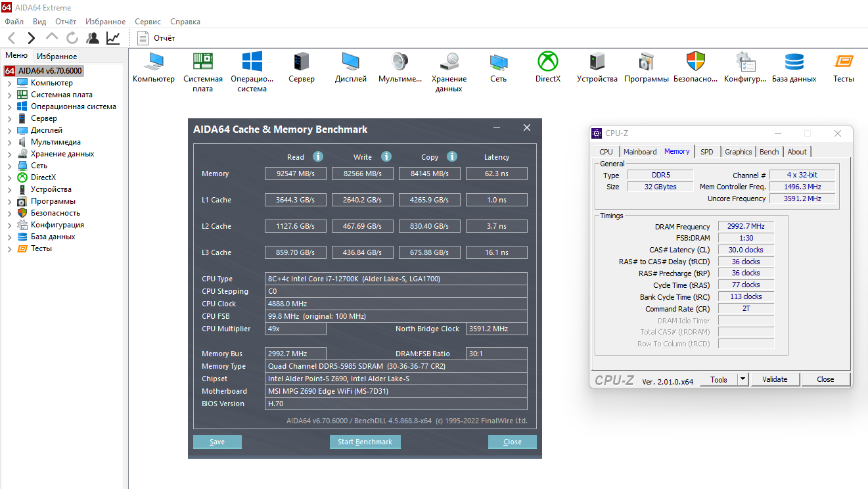
Task: Open the Системная плата icon in main pane
Action: tap(203, 62)
